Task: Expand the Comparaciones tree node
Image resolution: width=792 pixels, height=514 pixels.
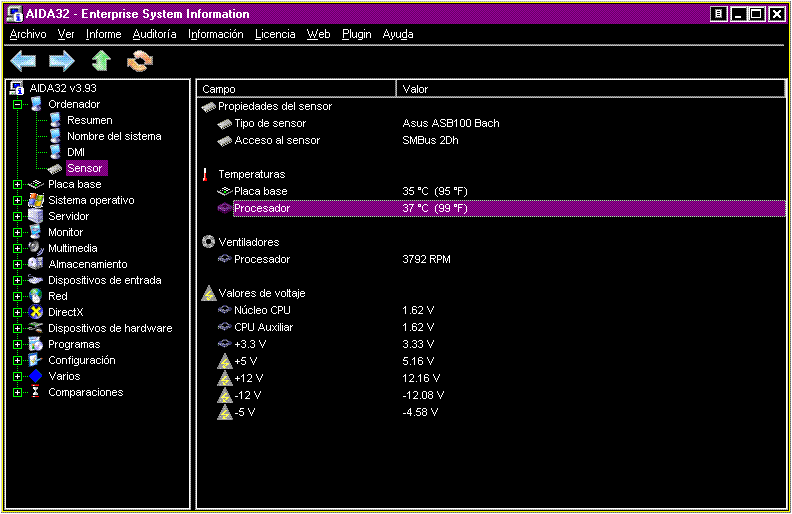Action: pyautogui.click(x=18, y=392)
